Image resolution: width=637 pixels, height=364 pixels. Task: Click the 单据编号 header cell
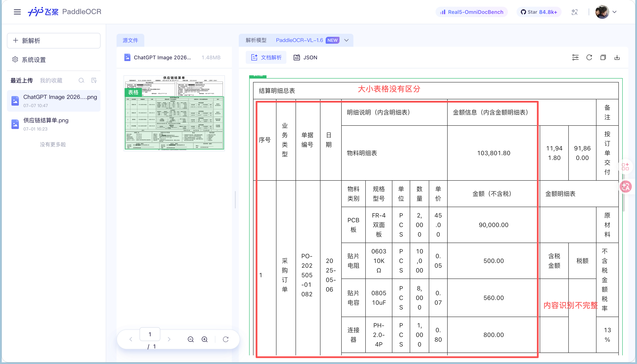[308, 140]
